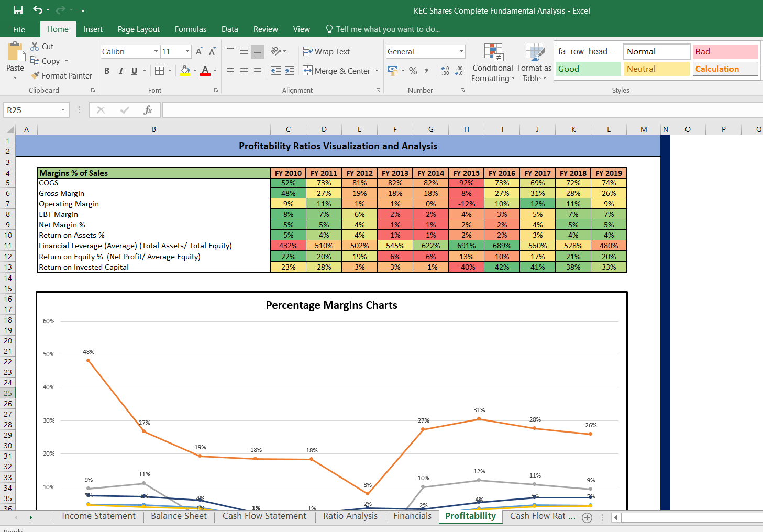Open Format as Table gallery
This screenshot has width=763, height=532.
click(x=534, y=62)
